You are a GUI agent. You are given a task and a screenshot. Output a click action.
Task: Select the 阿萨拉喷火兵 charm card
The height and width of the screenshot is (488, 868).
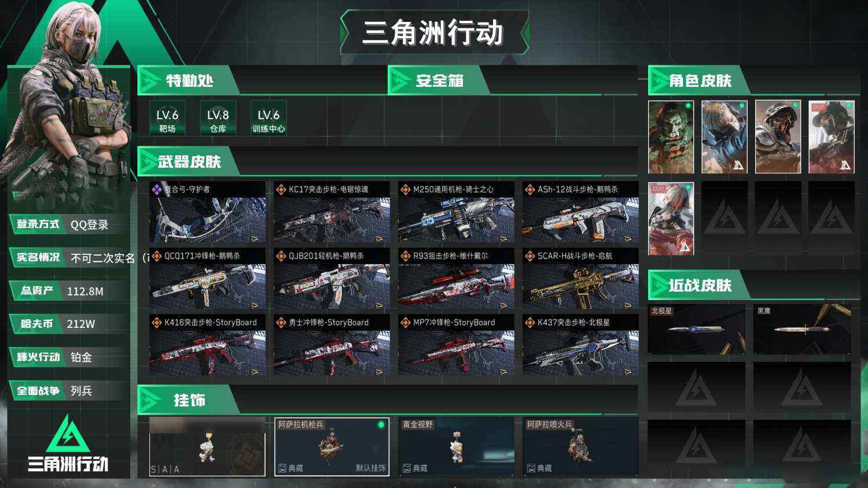coord(580,447)
